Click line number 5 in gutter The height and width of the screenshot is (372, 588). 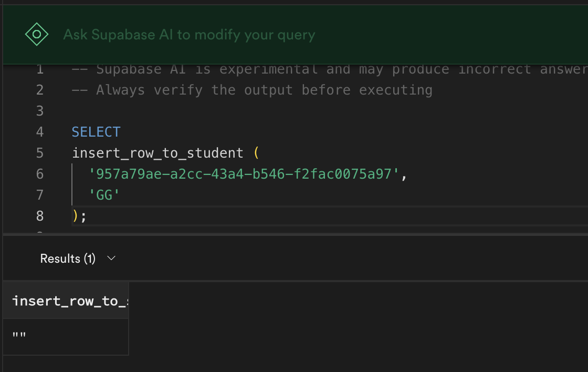(40, 153)
